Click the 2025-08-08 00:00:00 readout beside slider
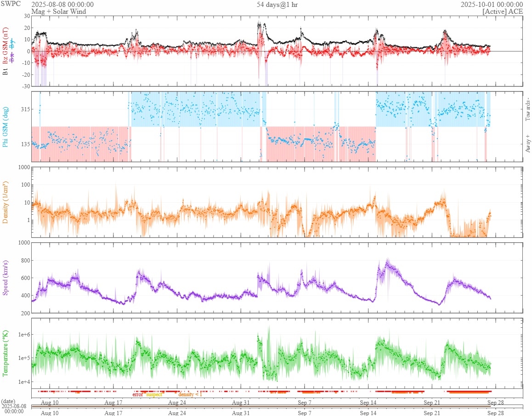 coord(14,409)
